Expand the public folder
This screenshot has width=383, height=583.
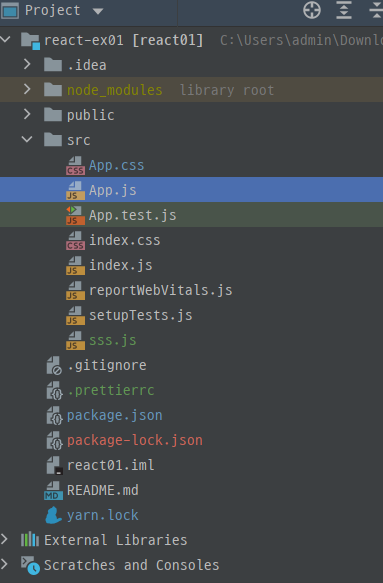(x=27, y=114)
